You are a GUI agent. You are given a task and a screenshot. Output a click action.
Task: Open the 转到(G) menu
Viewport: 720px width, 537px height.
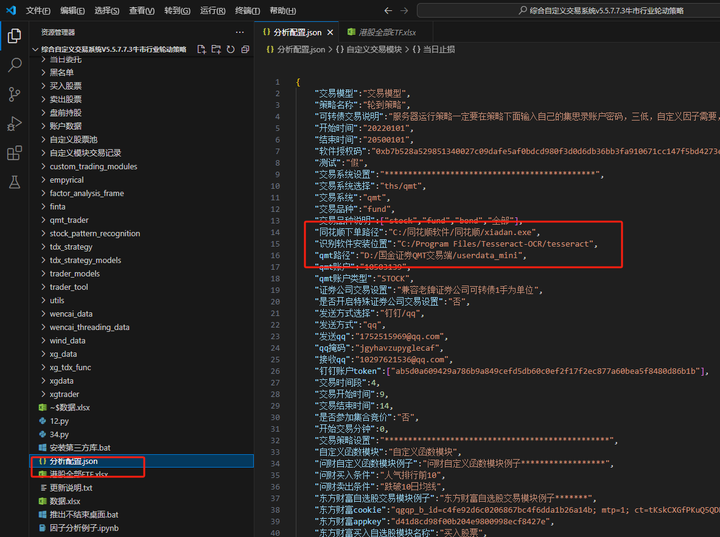[x=177, y=10]
